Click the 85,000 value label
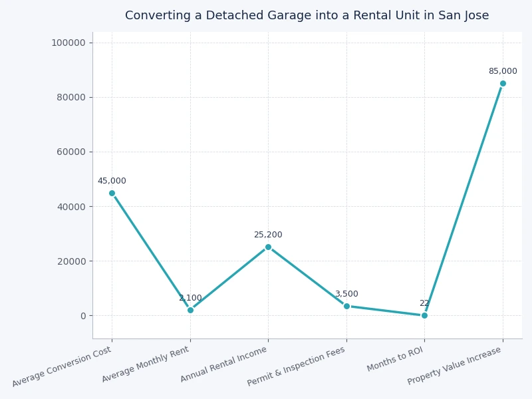The width and height of the screenshot is (532, 399). point(503,71)
